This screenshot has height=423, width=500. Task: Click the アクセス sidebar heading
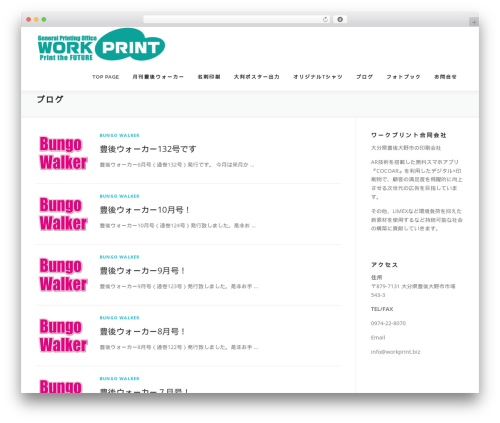[384, 265]
